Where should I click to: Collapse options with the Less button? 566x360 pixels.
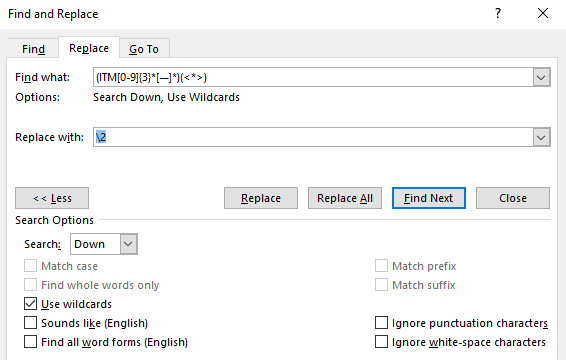pos(52,198)
